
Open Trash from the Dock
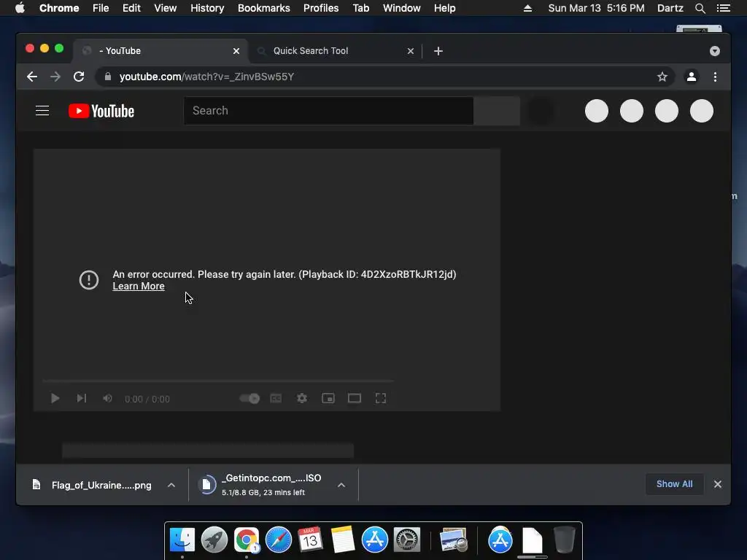coord(564,540)
